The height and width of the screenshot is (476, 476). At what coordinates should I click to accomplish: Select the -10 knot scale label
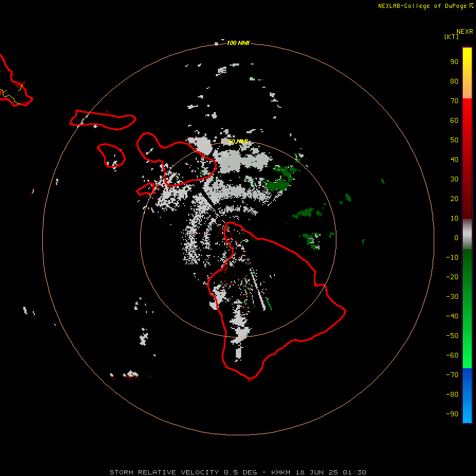(452, 258)
